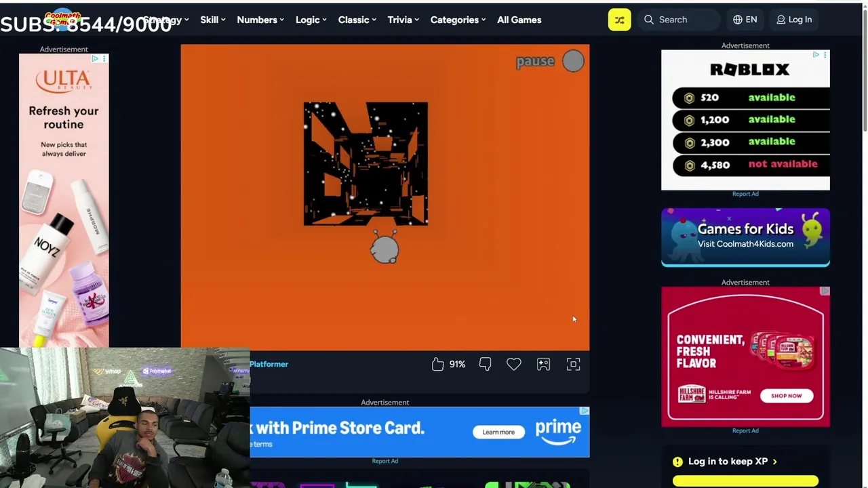868x488 pixels.
Task: Close the Prime Store Card ad
Action: click(x=585, y=411)
